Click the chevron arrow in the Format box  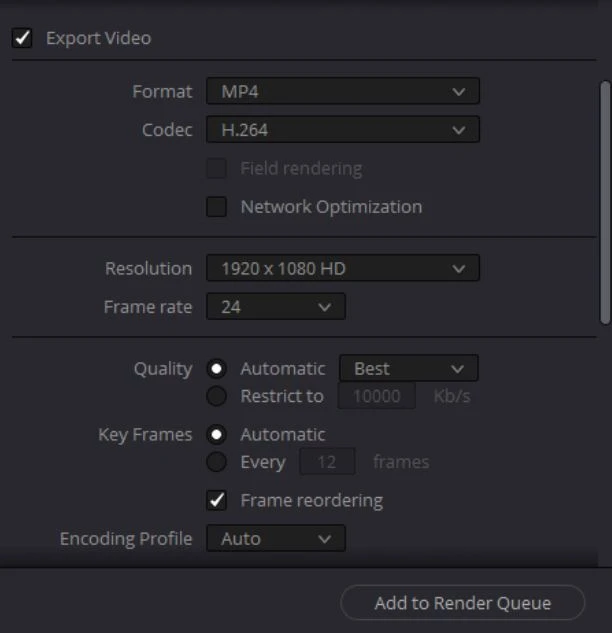tap(459, 92)
